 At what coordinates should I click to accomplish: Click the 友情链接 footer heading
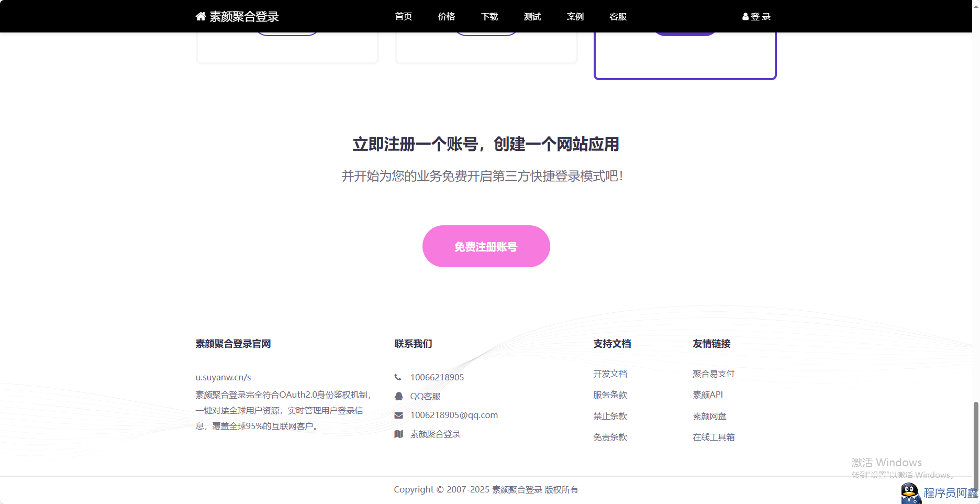[711, 344]
